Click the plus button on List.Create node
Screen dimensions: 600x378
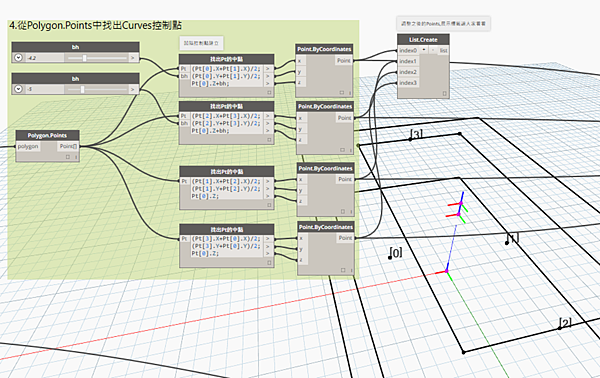[x=424, y=50]
